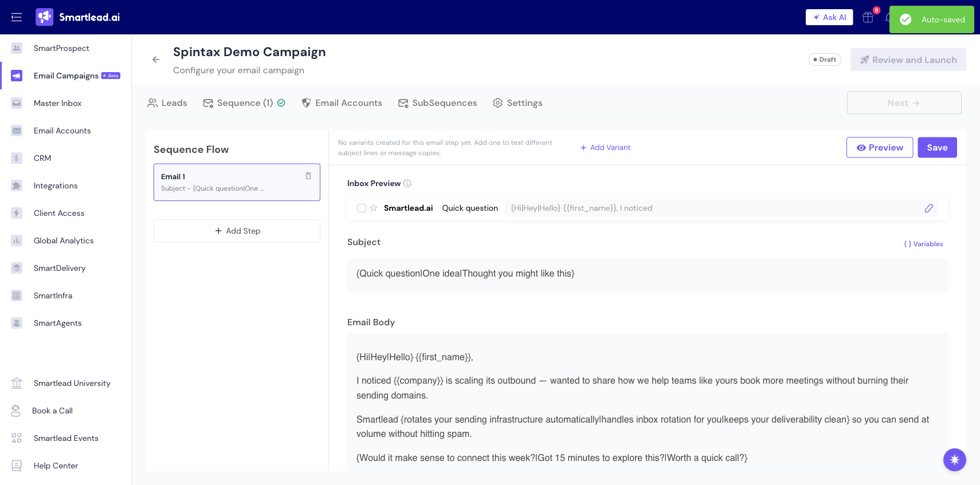Delete Email 1 with the trash icon
980x485 pixels.
(308, 176)
